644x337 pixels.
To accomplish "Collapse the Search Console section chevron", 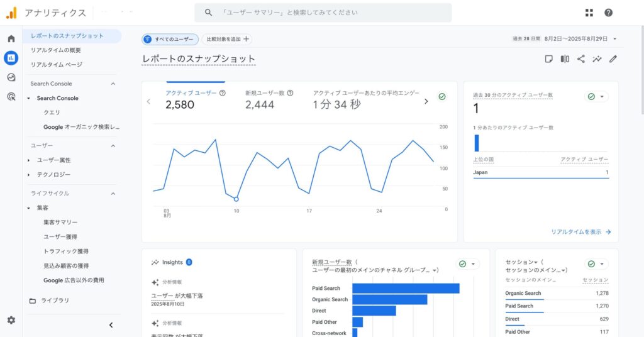I will tap(113, 84).
